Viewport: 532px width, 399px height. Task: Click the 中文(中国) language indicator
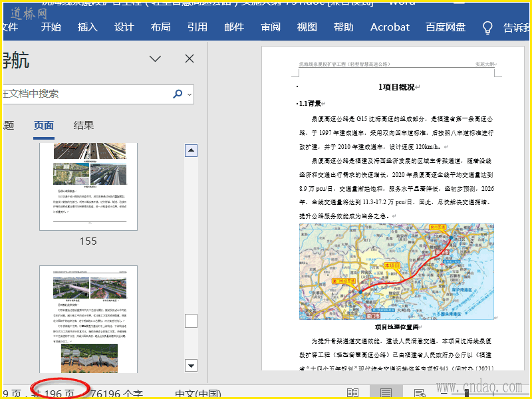pos(198,393)
